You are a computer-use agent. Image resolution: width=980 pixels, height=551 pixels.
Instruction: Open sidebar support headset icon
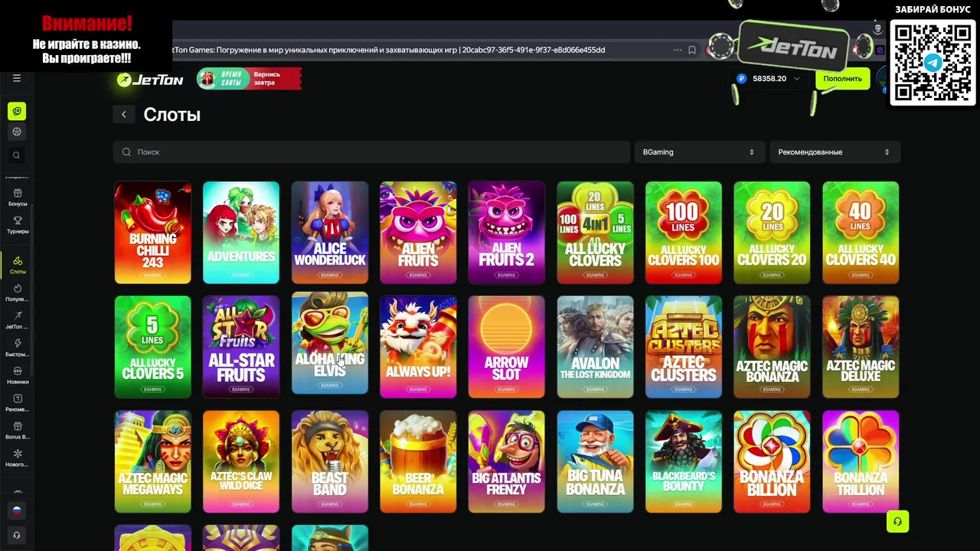point(17,535)
